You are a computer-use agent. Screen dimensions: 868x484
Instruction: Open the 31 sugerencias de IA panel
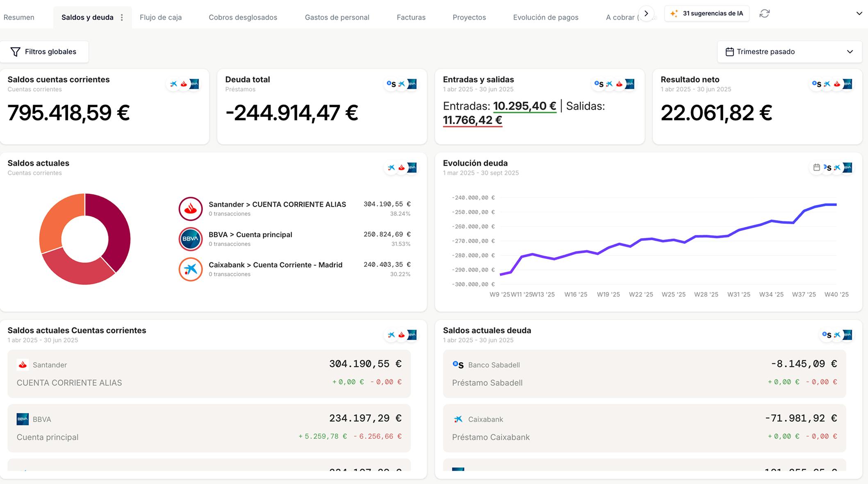coord(707,14)
